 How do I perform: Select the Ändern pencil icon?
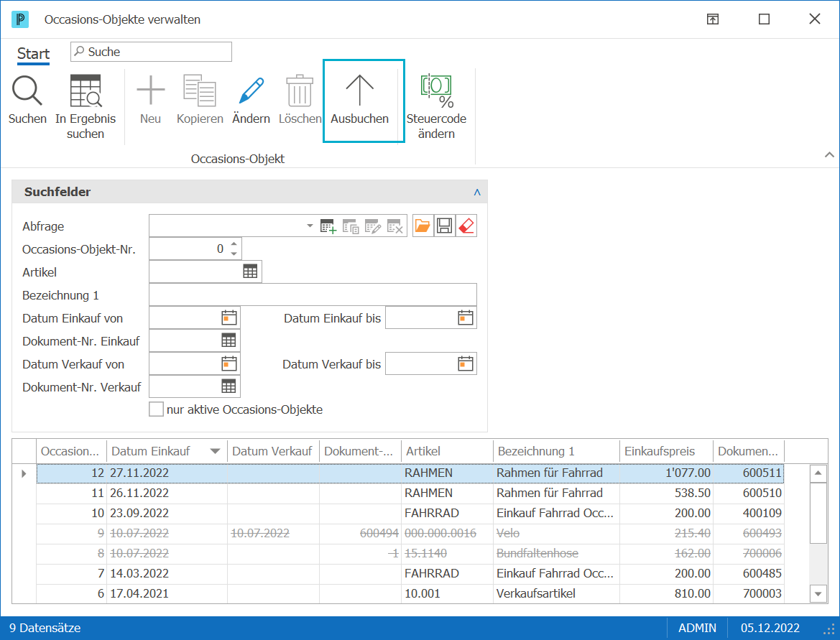click(x=251, y=90)
